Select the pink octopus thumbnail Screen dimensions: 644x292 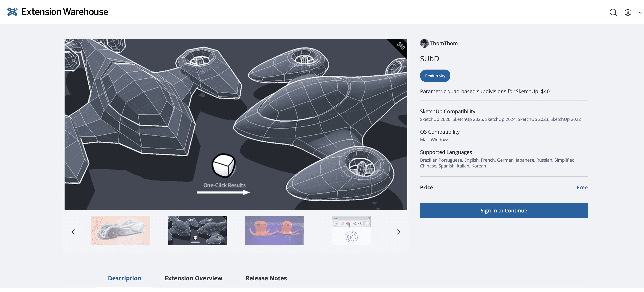(274, 231)
